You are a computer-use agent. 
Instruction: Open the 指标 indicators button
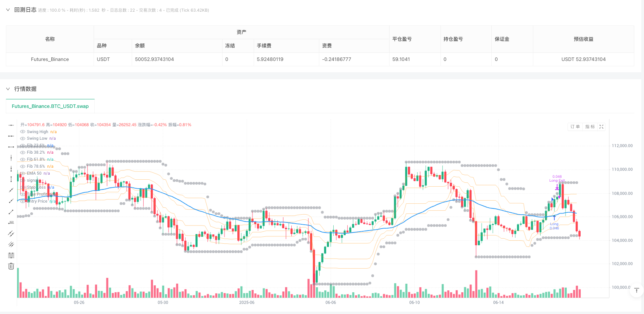590,127
